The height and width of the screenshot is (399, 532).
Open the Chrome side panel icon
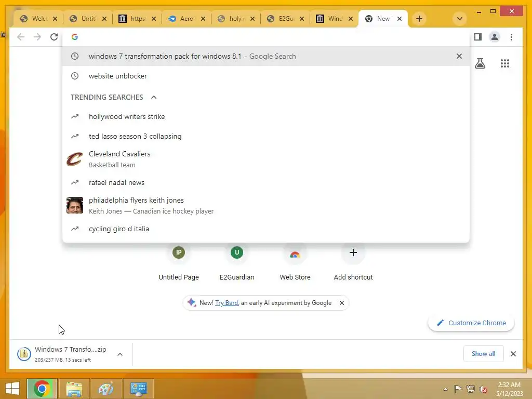[x=478, y=37]
